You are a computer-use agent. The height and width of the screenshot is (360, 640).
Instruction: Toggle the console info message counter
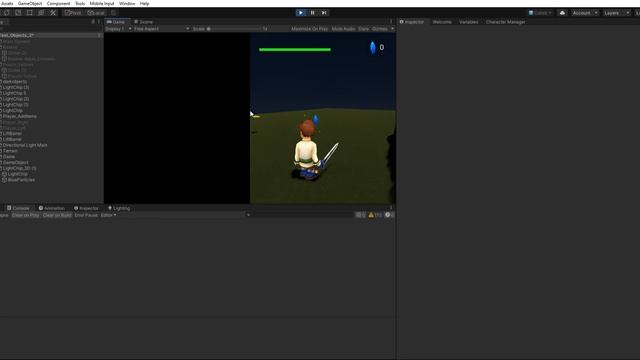360,215
